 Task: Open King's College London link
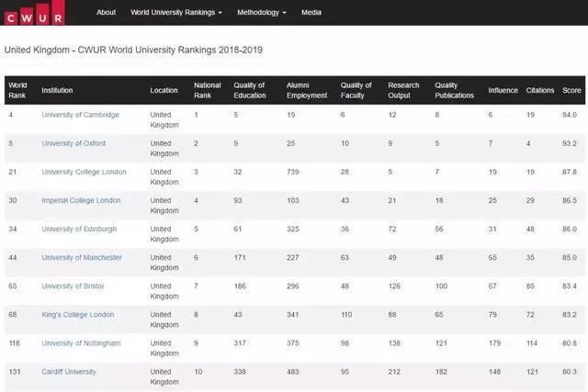[x=78, y=314]
